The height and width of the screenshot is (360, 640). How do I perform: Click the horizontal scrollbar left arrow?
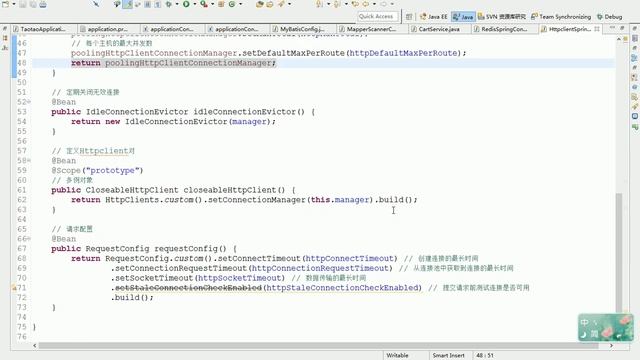click(35, 345)
